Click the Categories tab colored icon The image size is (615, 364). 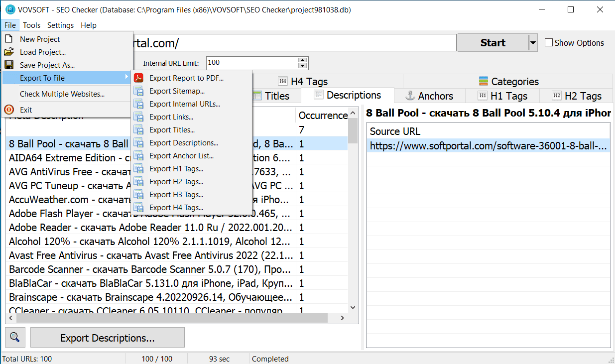click(x=483, y=81)
